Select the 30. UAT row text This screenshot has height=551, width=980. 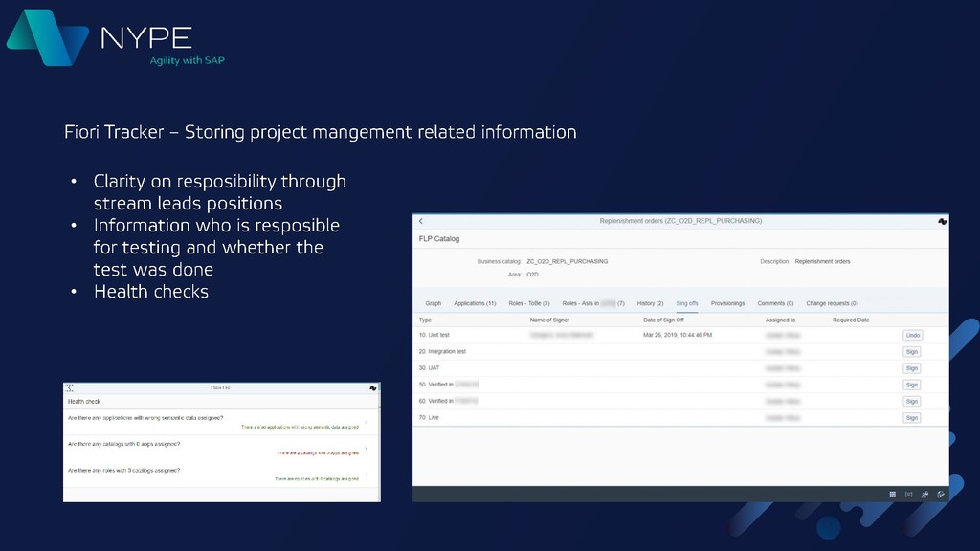(x=429, y=368)
